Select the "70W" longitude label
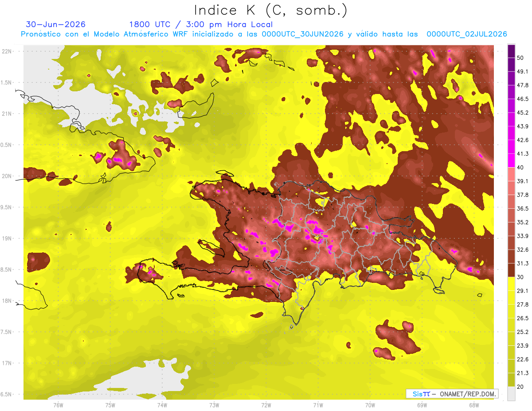The width and height of the screenshot is (532, 411). (x=370, y=405)
